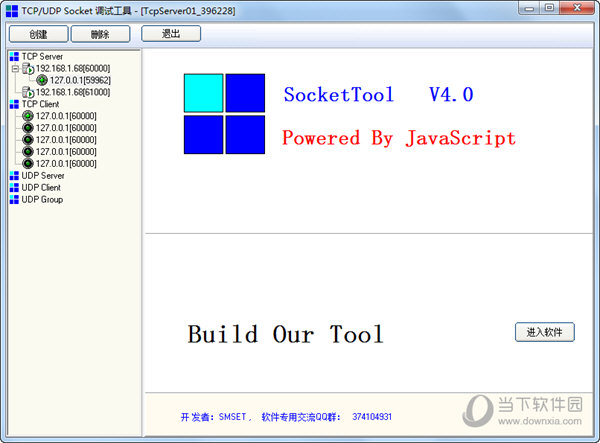Select the UDP Group tree label
This screenshot has height=443, width=600.
(x=42, y=199)
